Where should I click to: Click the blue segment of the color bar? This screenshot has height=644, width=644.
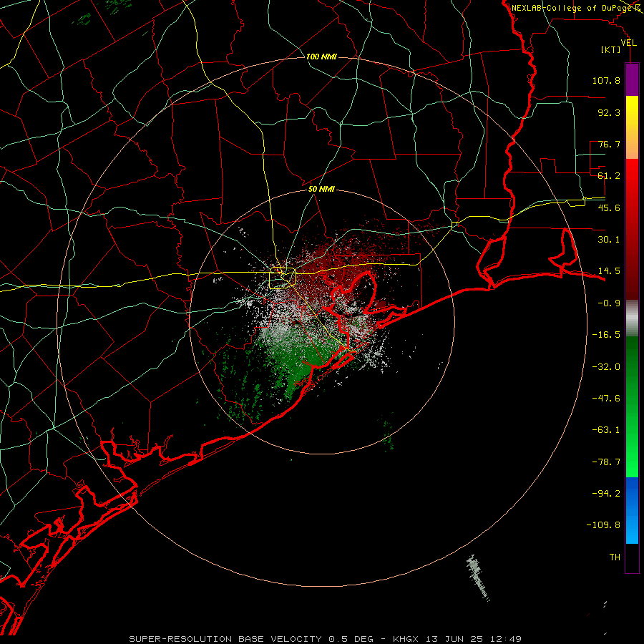click(x=632, y=510)
